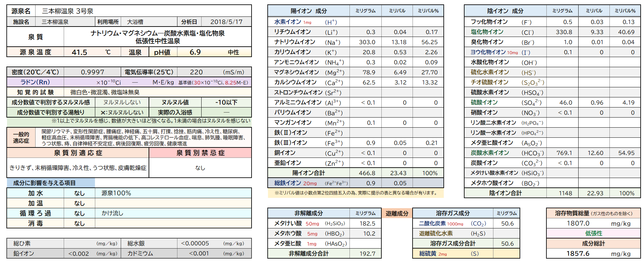The image size is (644, 262).
Task: Click the source temperature value 41.5
Action: pyautogui.click(x=79, y=52)
